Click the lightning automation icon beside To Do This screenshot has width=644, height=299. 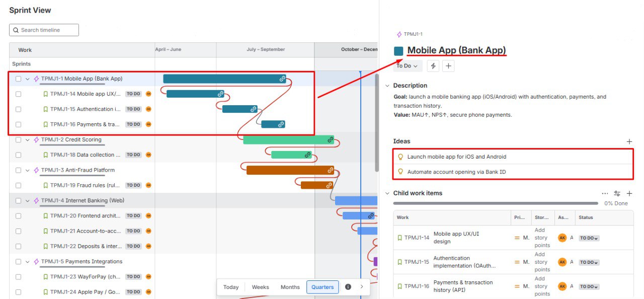coord(433,66)
